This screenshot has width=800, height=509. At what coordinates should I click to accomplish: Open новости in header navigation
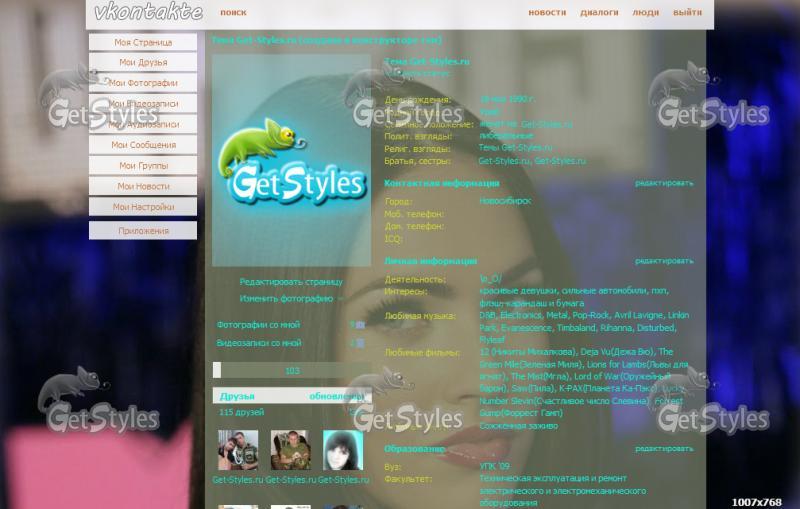(547, 12)
